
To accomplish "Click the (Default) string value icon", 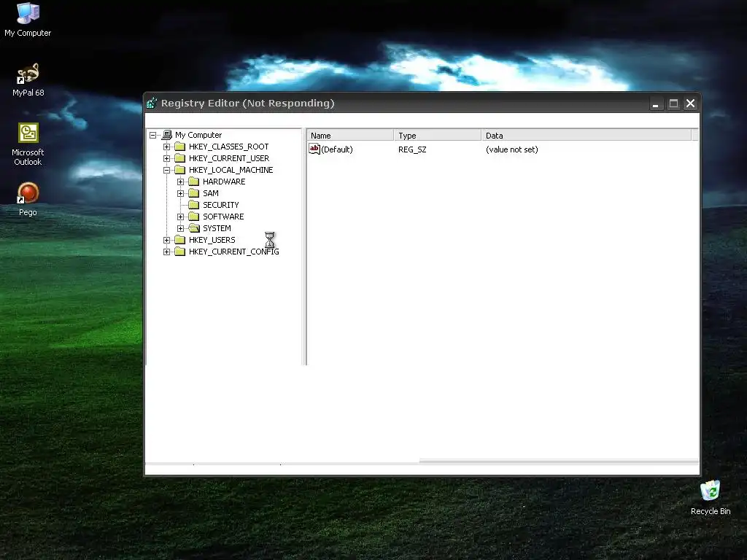I will [314, 149].
